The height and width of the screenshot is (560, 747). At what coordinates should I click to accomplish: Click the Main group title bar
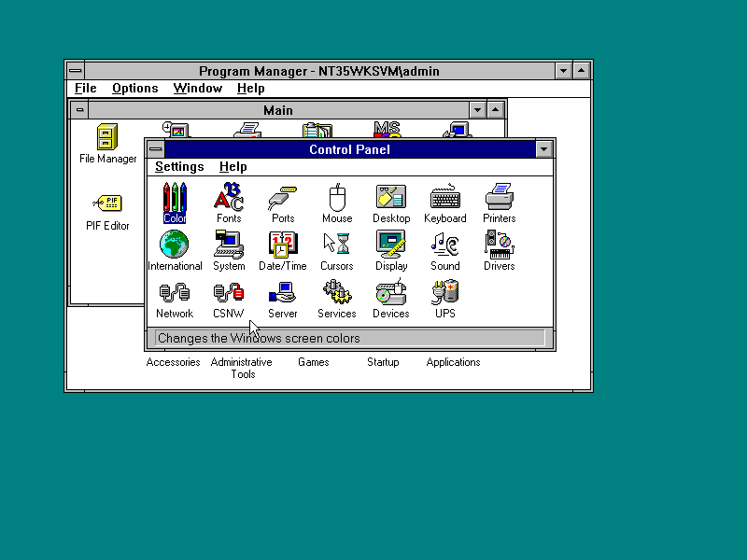(278, 110)
